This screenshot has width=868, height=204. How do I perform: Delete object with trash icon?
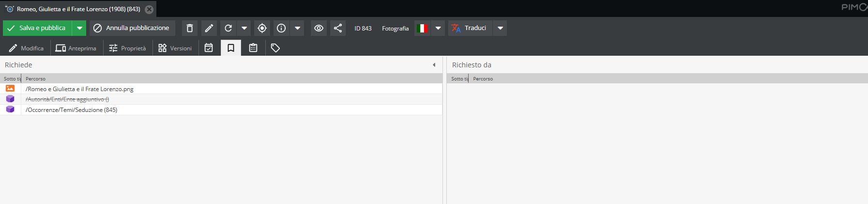pyautogui.click(x=190, y=28)
